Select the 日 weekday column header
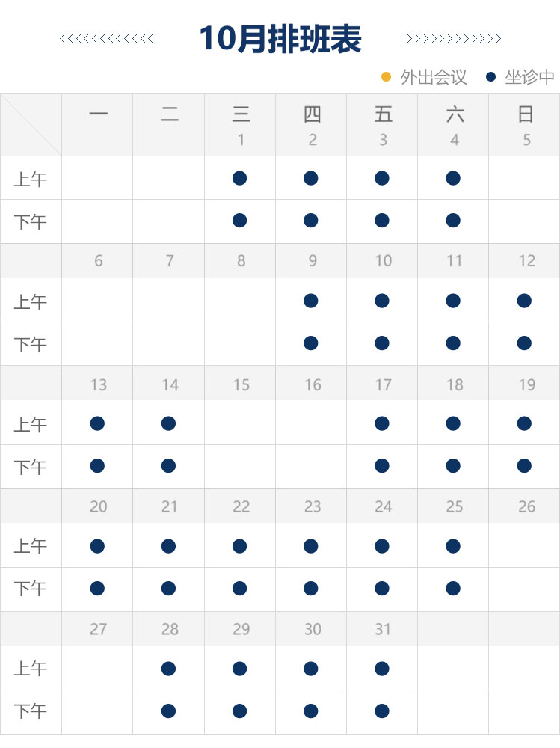560x748 pixels. [526, 114]
